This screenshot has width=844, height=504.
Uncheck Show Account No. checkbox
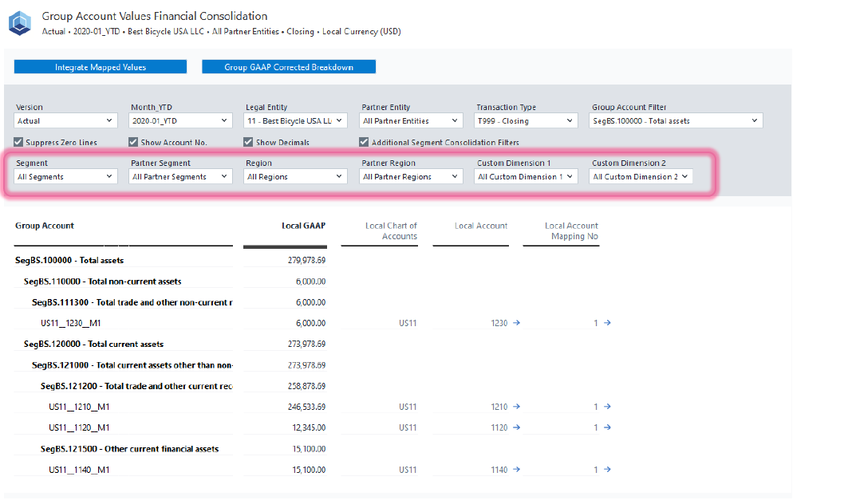coord(134,143)
